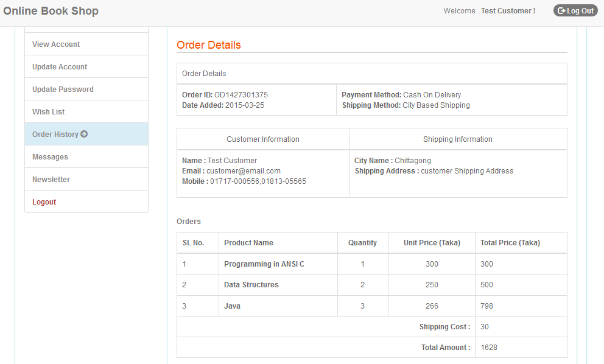604x364 pixels.
Task: Open the View Account page
Action: [x=56, y=44]
